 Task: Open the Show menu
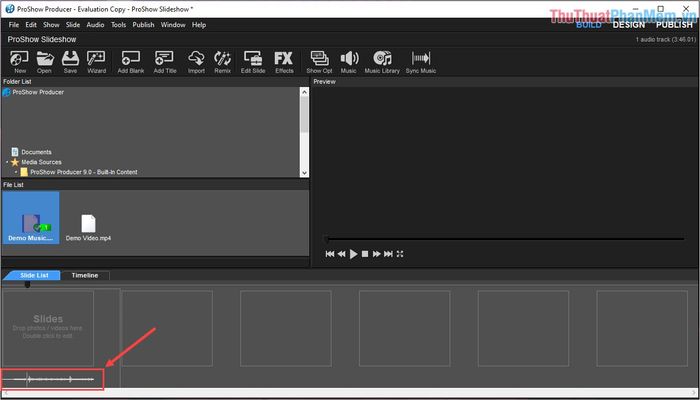point(51,25)
